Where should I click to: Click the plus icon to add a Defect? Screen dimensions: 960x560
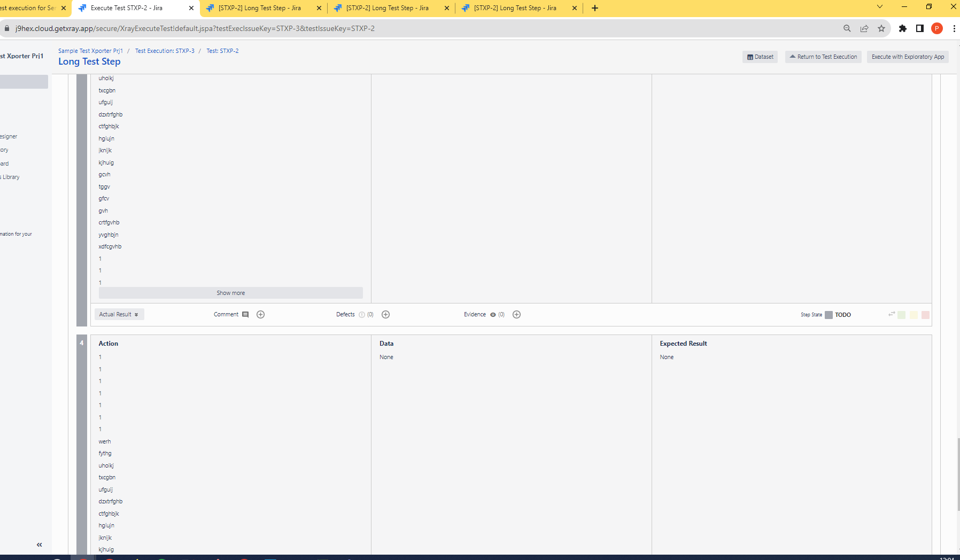pos(385,314)
